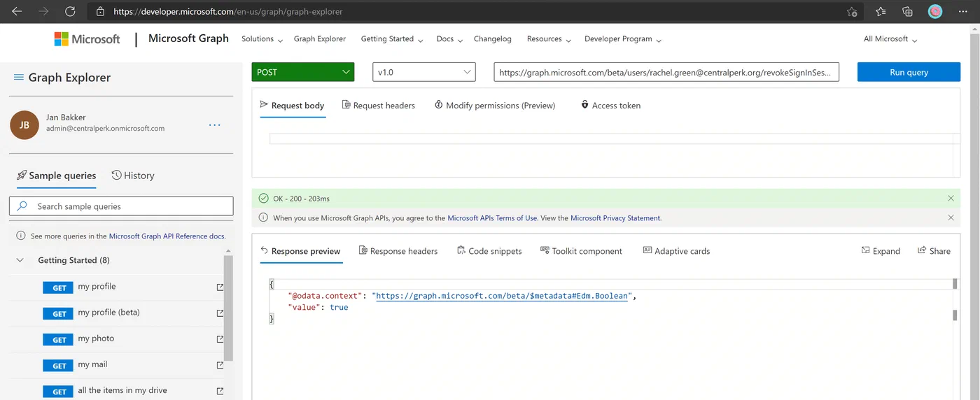The height and width of the screenshot is (400, 980).
Task: Click the JB user avatar
Action: coord(24,125)
